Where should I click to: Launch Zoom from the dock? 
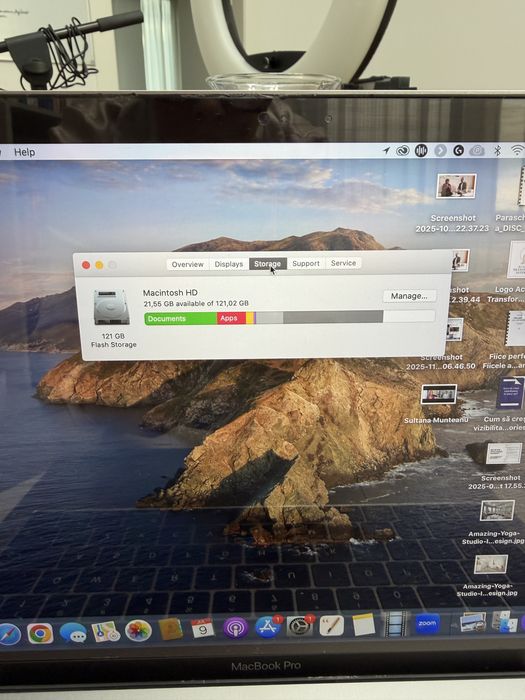coord(427,623)
